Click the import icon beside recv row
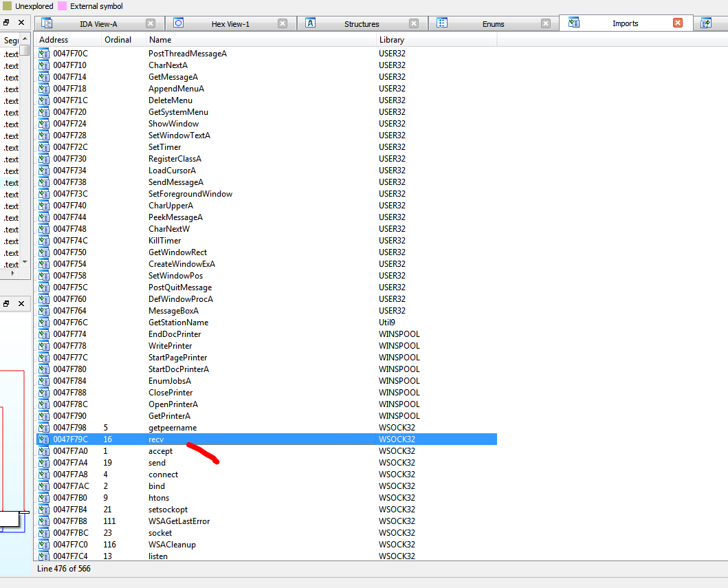728x588 pixels. click(44, 439)
